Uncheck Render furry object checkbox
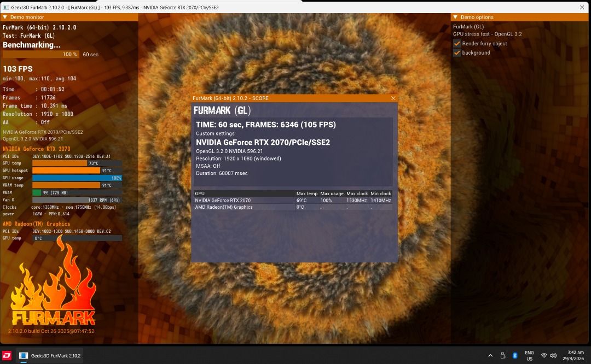The width and height of the screenshot is (591, 364). point(457,44)
